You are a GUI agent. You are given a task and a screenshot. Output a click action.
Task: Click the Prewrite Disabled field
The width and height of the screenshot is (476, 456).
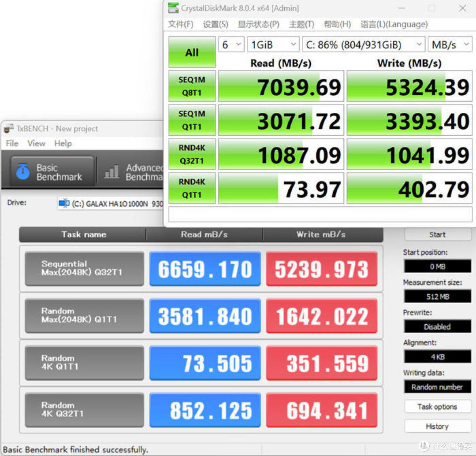coord(438,326)
